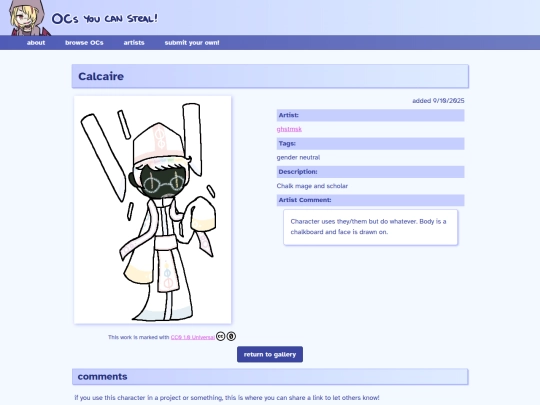This screenshot has width=540, height=405.
Task: Click the OCs You Can Steal! site title
Action: pos(105,19)
